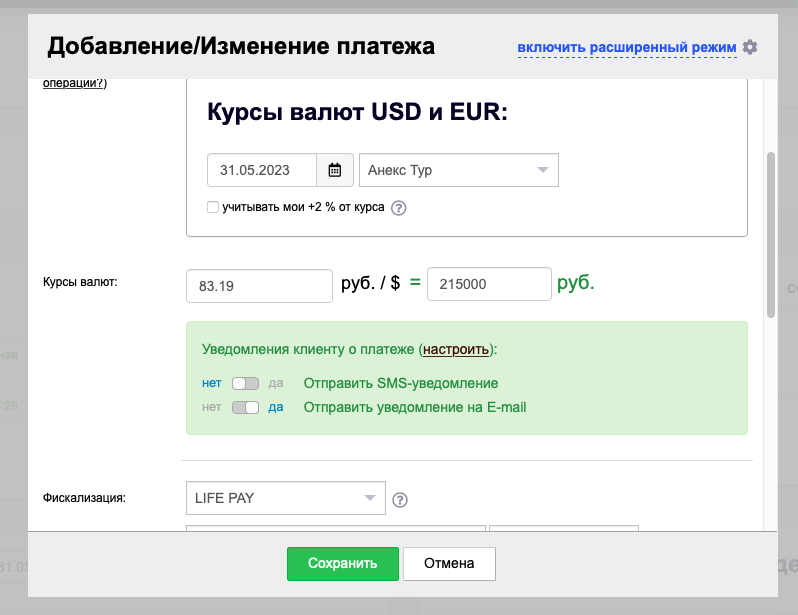Select 'да' label for E-mail notification
This screenshot has height=615, width=798.
click(276, 407)
